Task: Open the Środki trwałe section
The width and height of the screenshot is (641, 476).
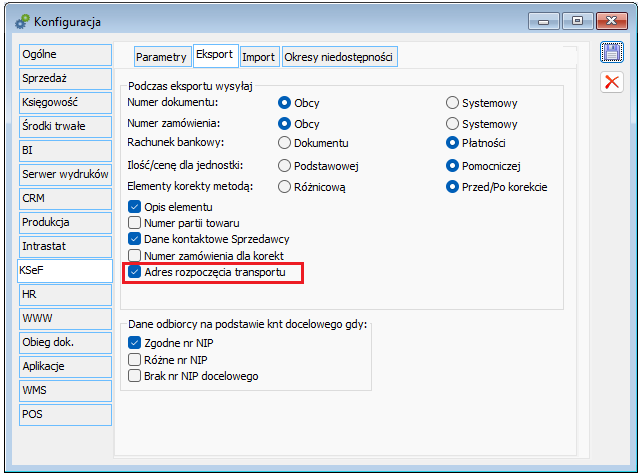Action: [65, 126]
